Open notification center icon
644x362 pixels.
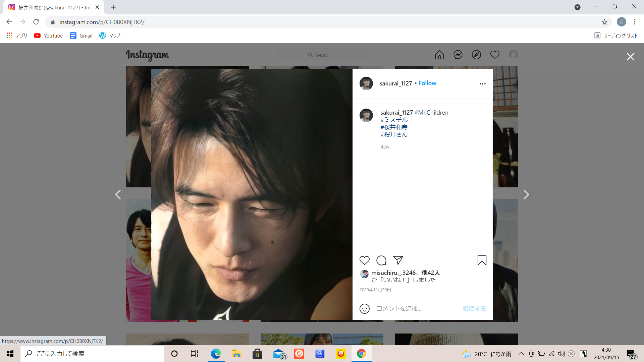(x=631, y=354)
